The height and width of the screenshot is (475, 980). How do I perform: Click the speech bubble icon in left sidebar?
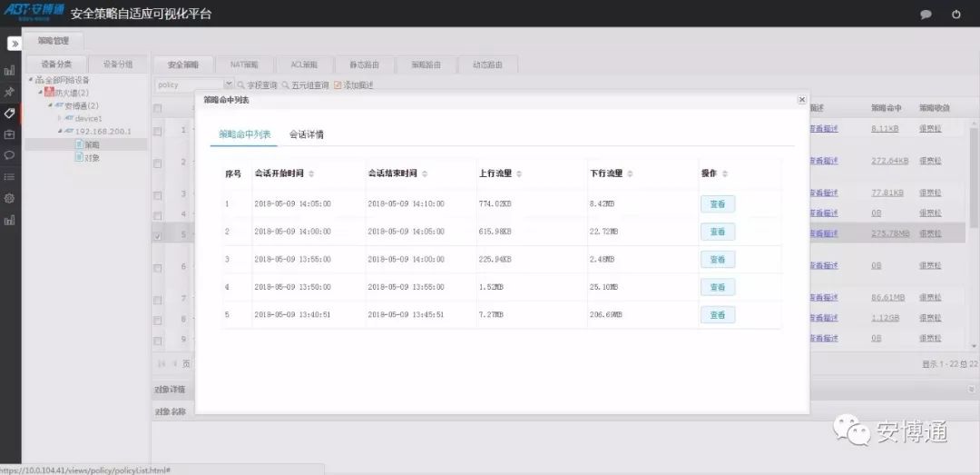point(10,155)
